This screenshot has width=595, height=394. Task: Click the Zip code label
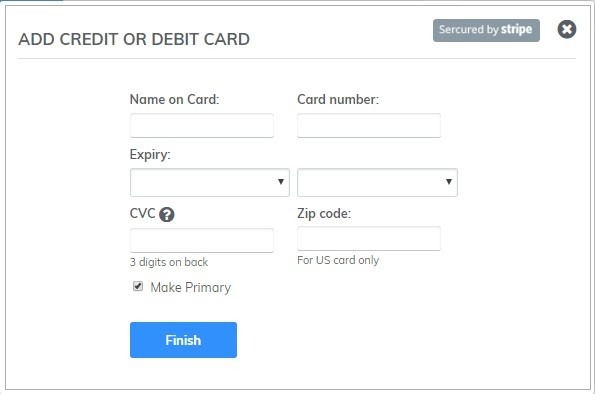point(324,214)
